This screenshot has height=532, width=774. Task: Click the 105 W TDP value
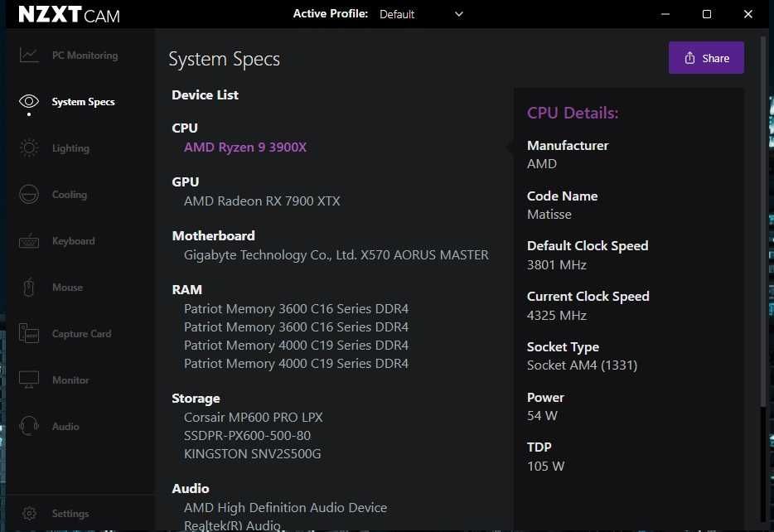coord(545,466)
